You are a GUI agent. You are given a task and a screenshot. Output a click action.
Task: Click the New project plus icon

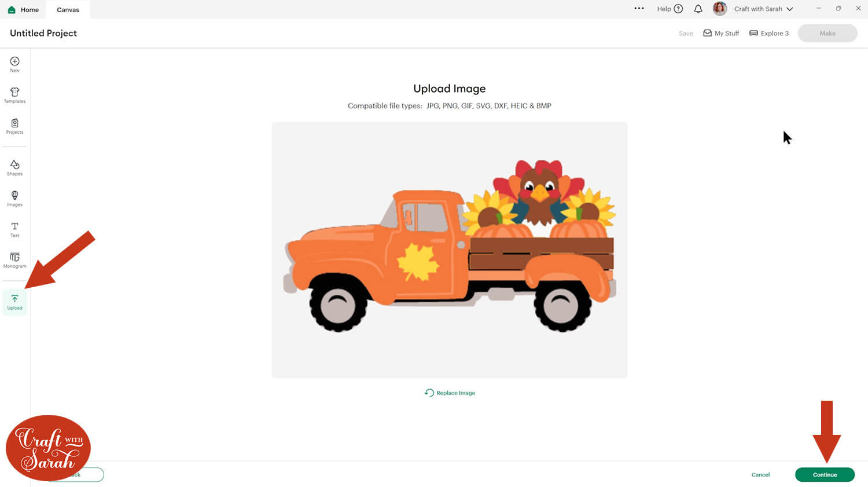pyautogui.click(x=14, y=62)
